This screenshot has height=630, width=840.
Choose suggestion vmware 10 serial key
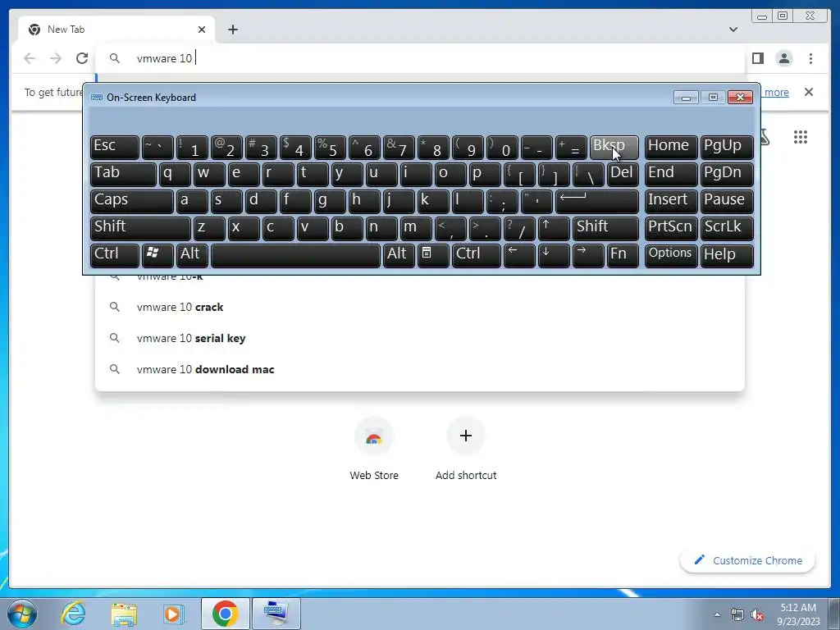pyautogui.click(x=419, y=338)
